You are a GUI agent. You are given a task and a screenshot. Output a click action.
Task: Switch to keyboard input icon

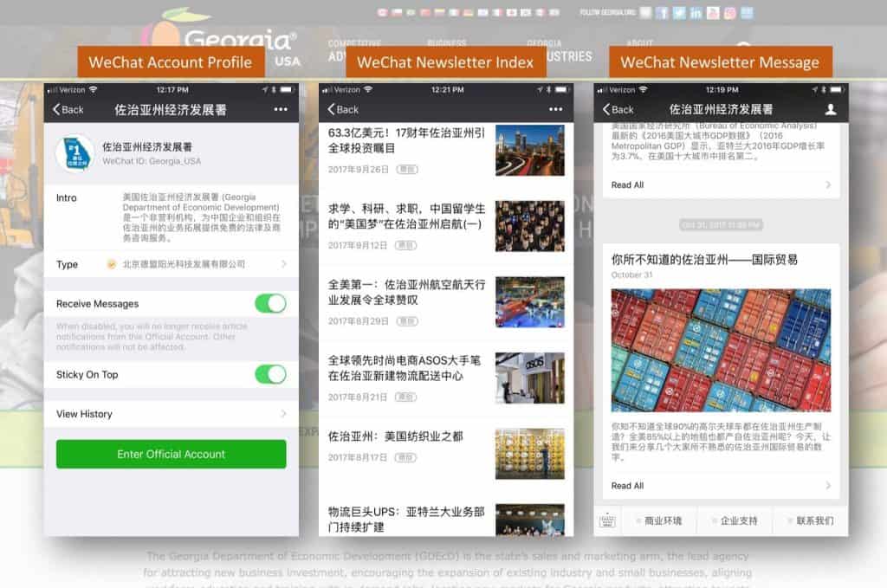tap(607, 520)
